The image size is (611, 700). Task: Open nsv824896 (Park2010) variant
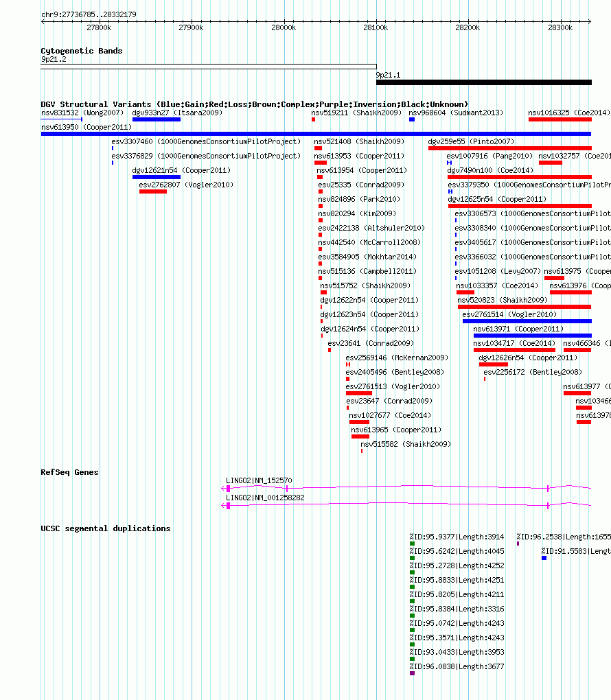pyautogui.click(x=359, y=199)
